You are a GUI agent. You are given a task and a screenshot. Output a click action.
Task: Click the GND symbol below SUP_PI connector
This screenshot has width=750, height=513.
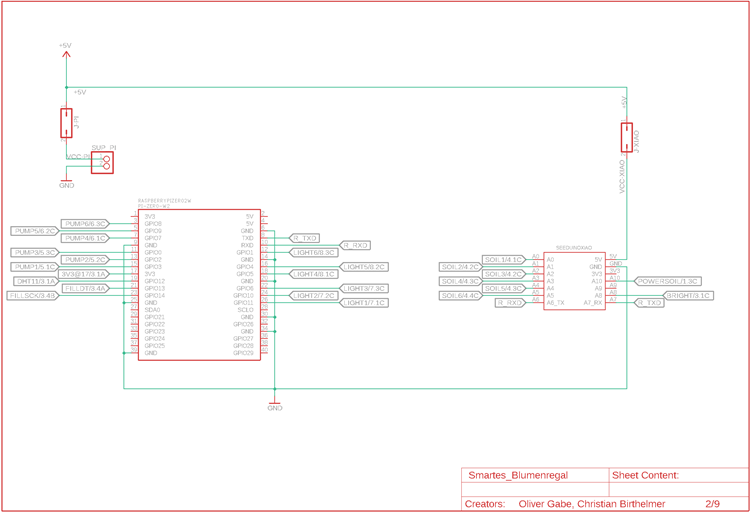(67, 183)
